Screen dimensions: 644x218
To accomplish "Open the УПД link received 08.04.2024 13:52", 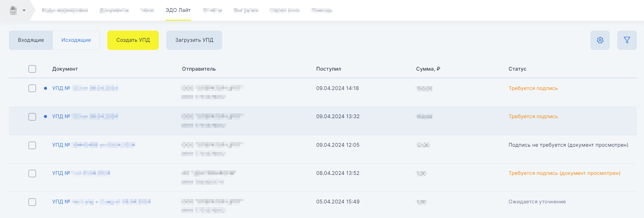I will (81, 173).
